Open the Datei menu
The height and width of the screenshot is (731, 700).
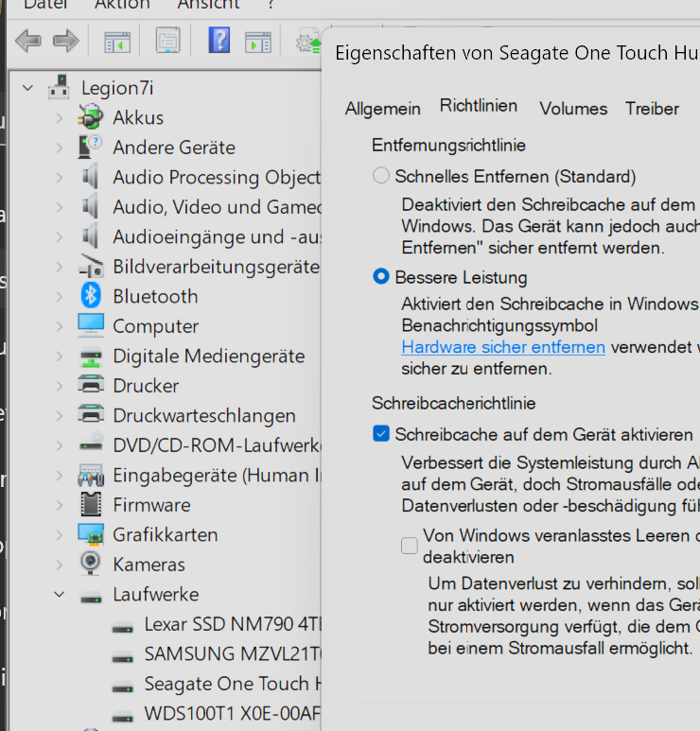[x=45, y=5]
